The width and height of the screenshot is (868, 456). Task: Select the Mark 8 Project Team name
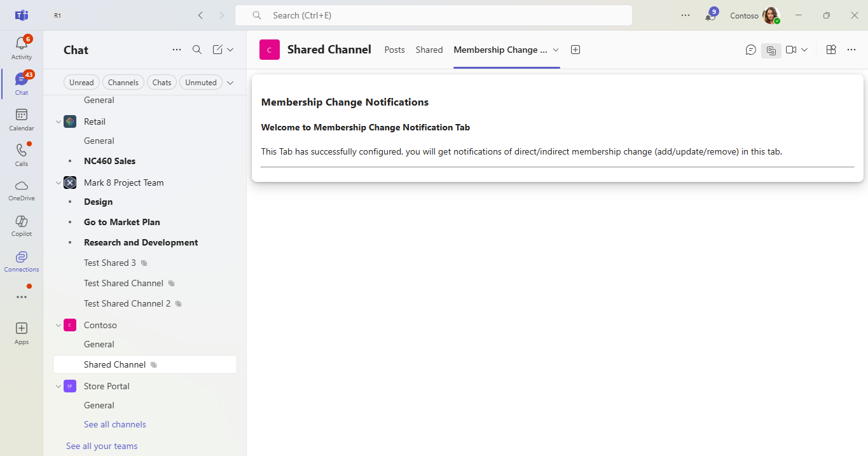tap(124, 183)
